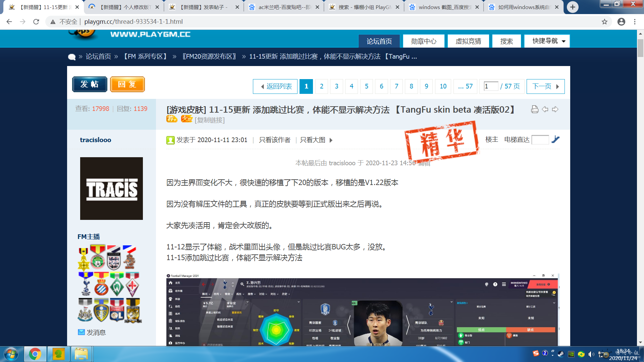
Task: Go to previous thread arrow icon
Action: tap(545, 109)
